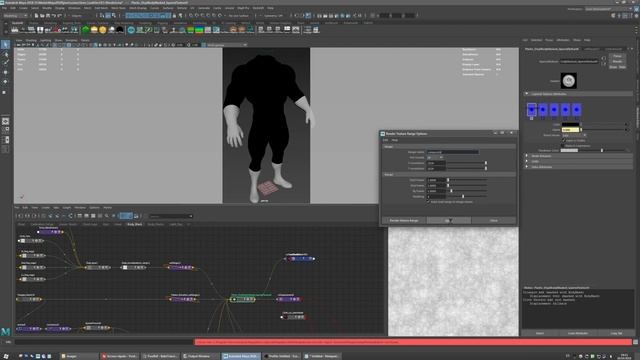Click the highlighted blue Node Editor toolbar button

pyautogui.click(x=126, y=216)
